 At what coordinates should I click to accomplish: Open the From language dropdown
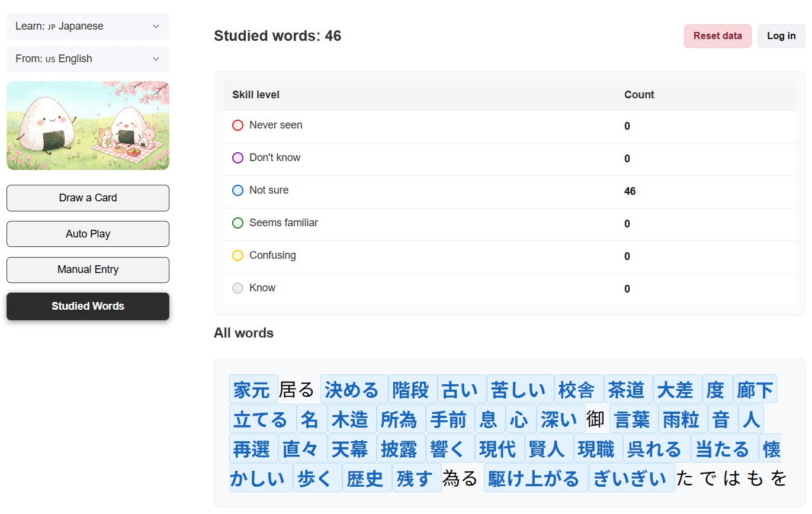pos(88,59)
